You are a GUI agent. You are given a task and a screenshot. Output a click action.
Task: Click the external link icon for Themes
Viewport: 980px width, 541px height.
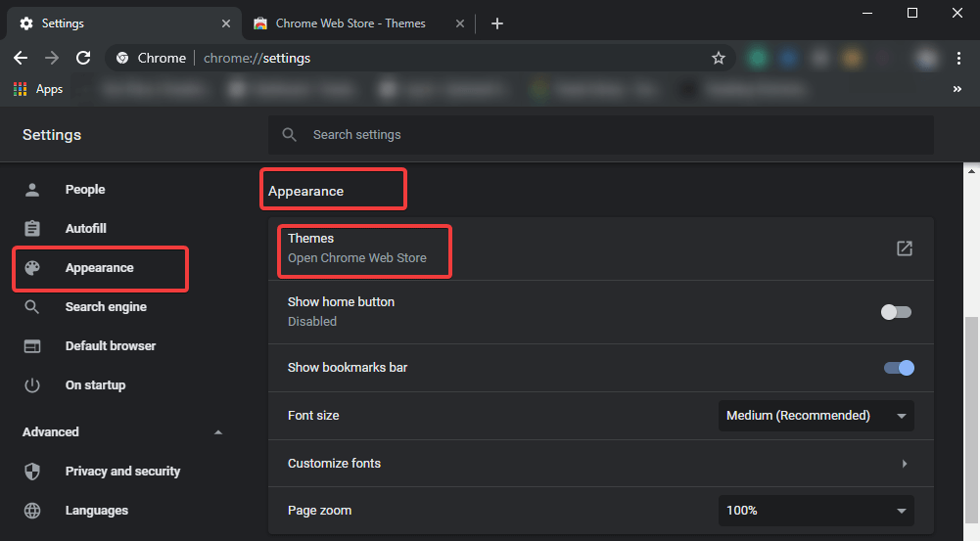tap(905, 248)
